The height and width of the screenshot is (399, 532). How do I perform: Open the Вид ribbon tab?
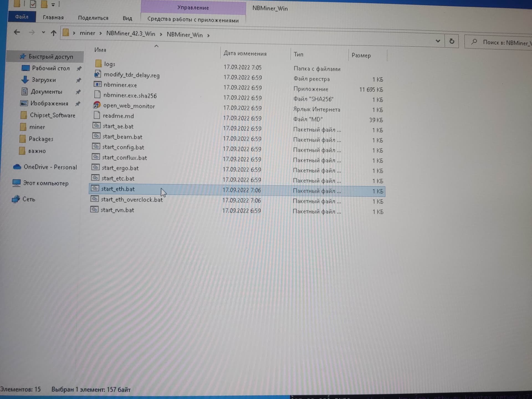pos(127,18)
